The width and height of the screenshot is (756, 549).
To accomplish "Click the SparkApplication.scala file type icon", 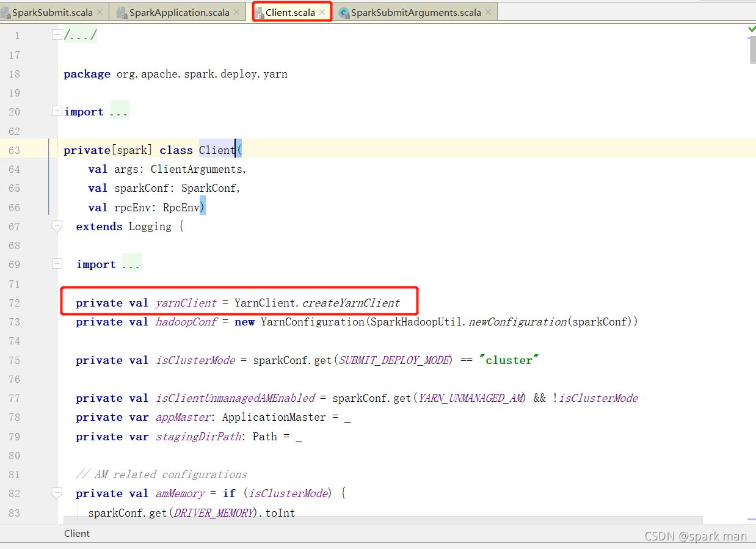I will click(122, 12).
